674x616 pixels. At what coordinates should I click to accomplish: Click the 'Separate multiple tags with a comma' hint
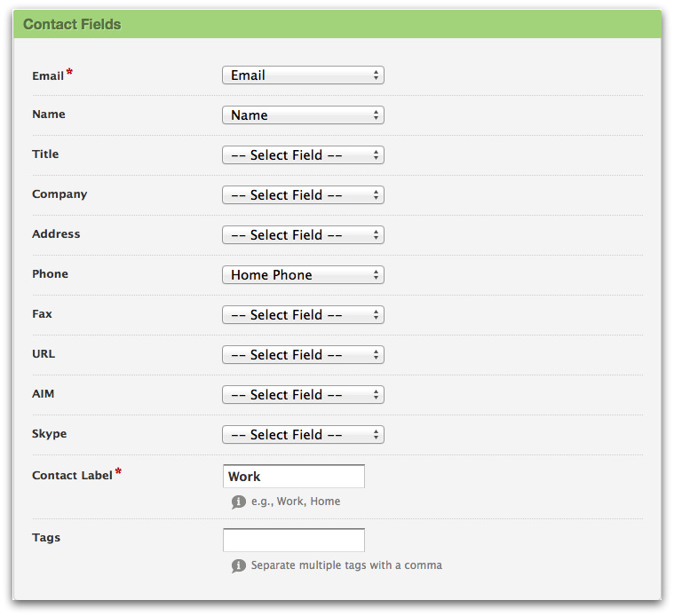[346, 565]
